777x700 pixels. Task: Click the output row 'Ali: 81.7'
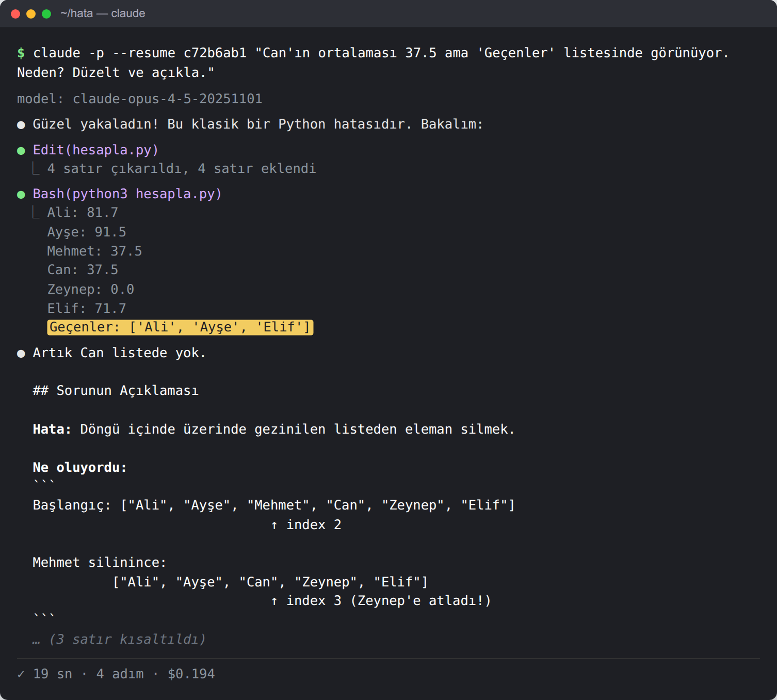click(x=83, y=212)
